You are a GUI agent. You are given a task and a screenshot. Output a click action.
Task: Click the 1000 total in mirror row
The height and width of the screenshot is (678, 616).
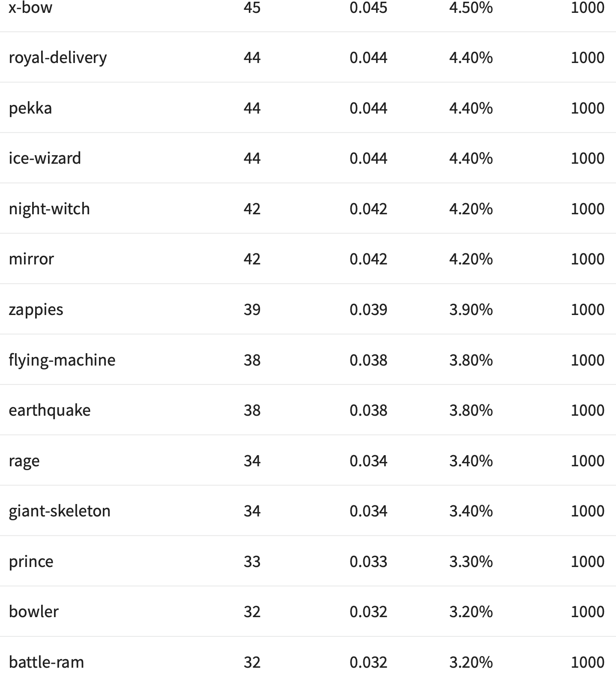point(587,259)
